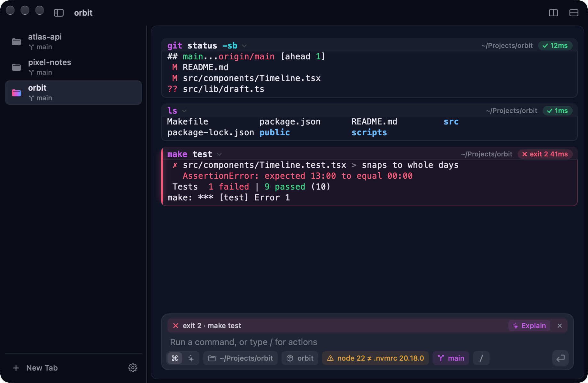Click the README.md entry in git status
Screen dimensions: 588x383
point(205,67)
